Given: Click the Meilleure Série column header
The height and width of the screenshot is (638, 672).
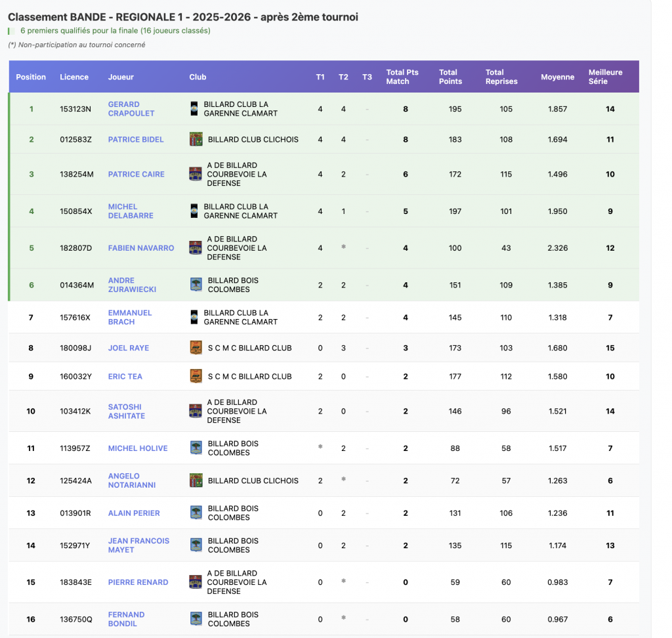Looking at the screenshot, I should click(605, 77).
